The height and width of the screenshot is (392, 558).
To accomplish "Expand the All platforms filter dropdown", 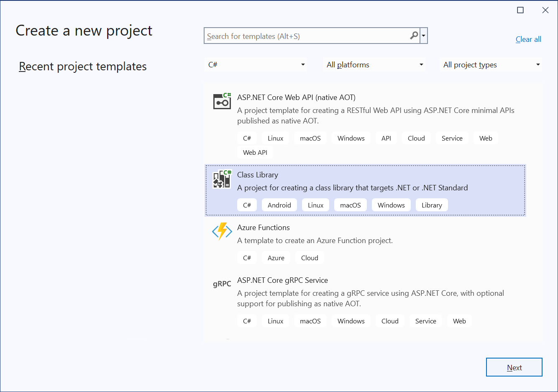I will point(374,64).
